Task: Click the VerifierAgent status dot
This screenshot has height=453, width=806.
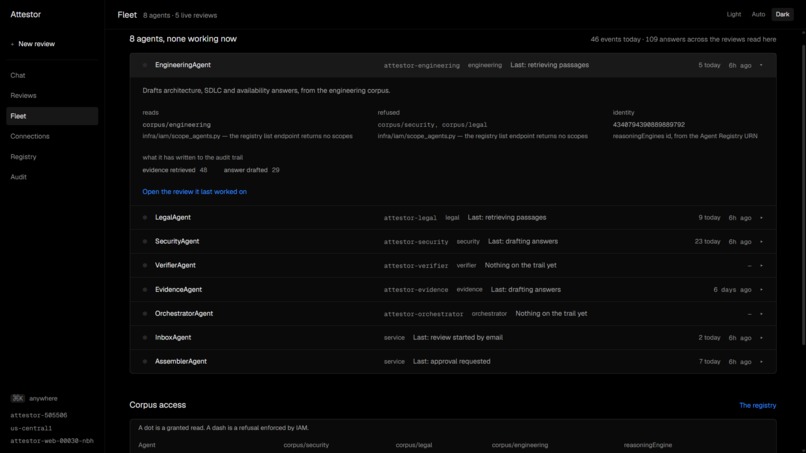Action: click(145, 265)
